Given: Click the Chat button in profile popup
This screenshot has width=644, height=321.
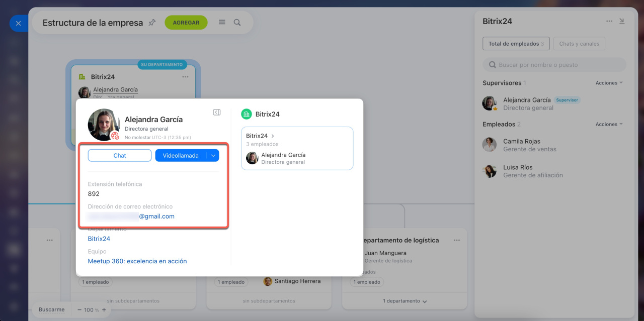Looking at the screenshot, I should click(x=120, y=156).
